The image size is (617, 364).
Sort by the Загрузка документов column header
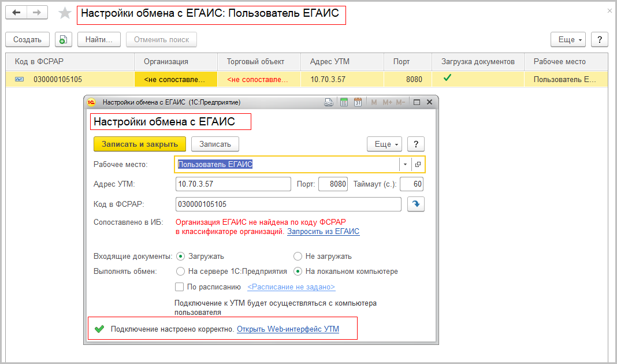pyautogui.click(x=478, y=62)
